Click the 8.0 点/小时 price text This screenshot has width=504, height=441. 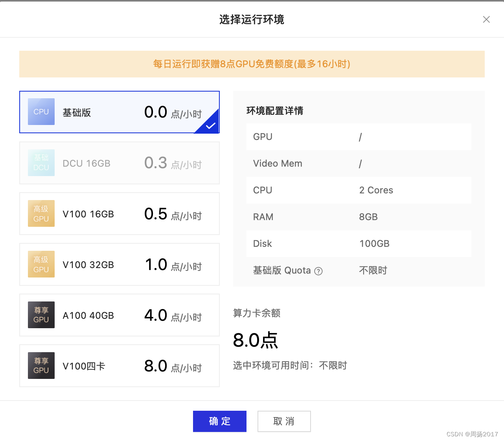[173, 366]
